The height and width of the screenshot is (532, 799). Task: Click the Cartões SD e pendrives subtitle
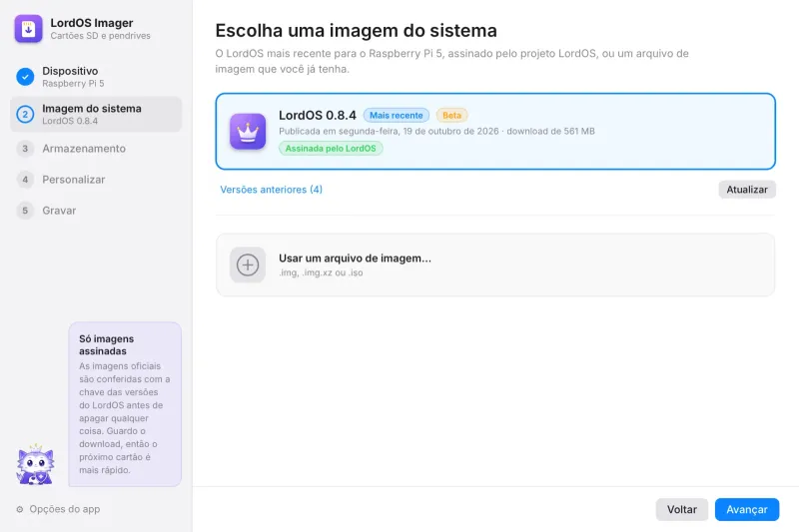[x=101, y=36]
